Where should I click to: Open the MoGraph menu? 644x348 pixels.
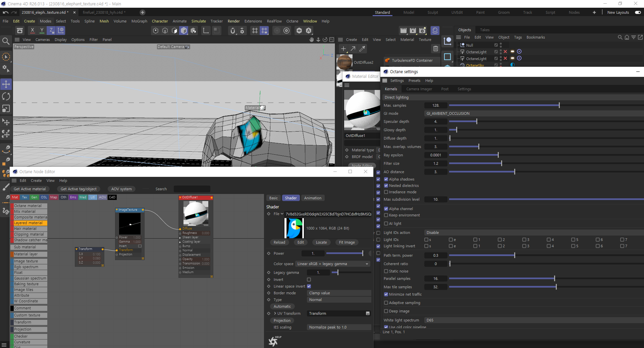point(139,21)
